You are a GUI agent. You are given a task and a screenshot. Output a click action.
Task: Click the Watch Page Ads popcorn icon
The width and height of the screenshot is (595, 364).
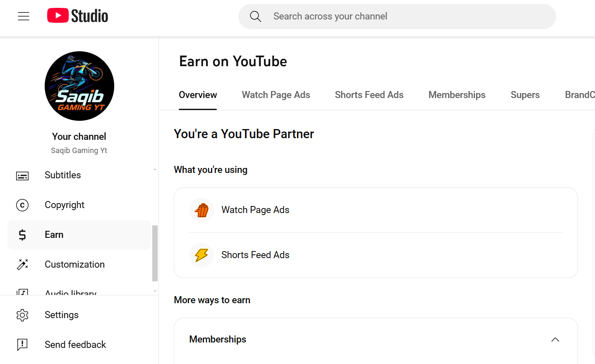point(202,210)
